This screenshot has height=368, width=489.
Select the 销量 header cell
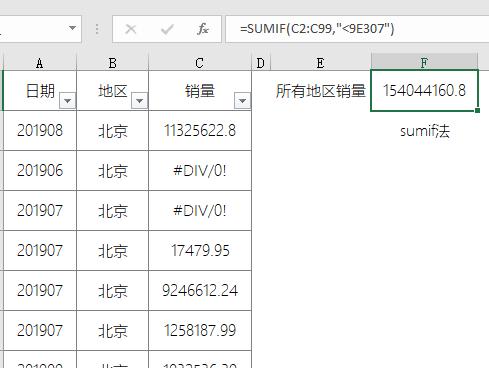pos(200,90)
